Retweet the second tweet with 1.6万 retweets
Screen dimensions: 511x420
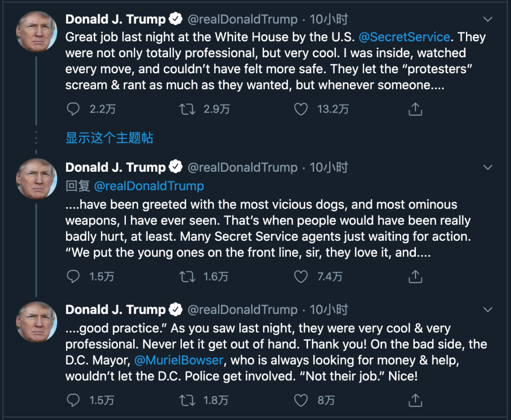[x=187, y=276]
